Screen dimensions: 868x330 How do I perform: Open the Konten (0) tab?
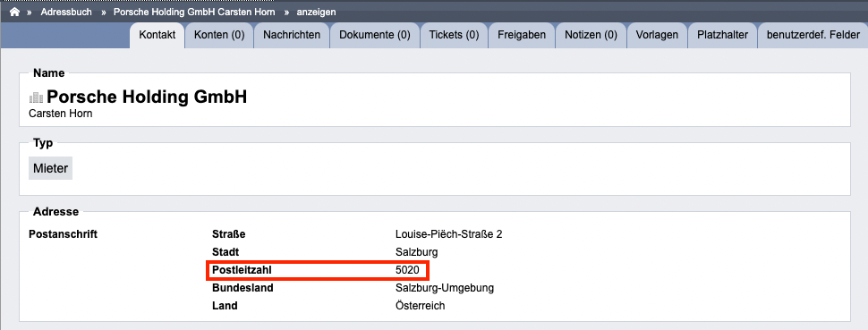[x=219, y=35]
